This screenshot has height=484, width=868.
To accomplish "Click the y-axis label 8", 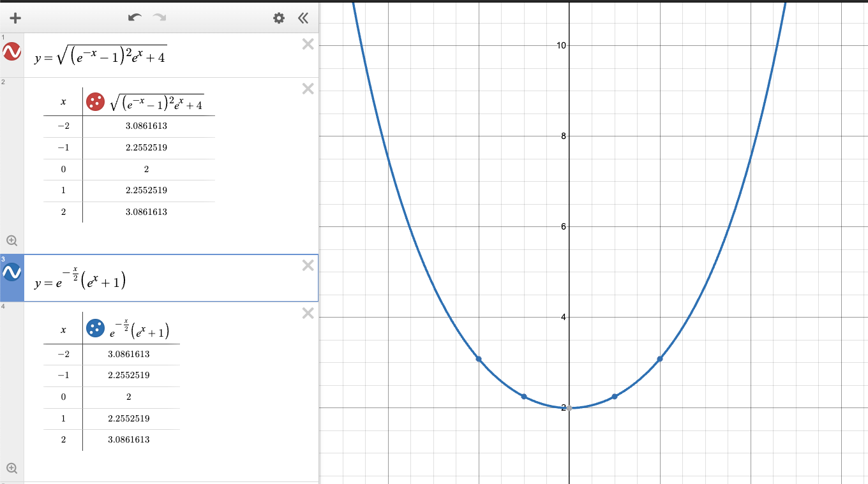I will coord(564,136).
